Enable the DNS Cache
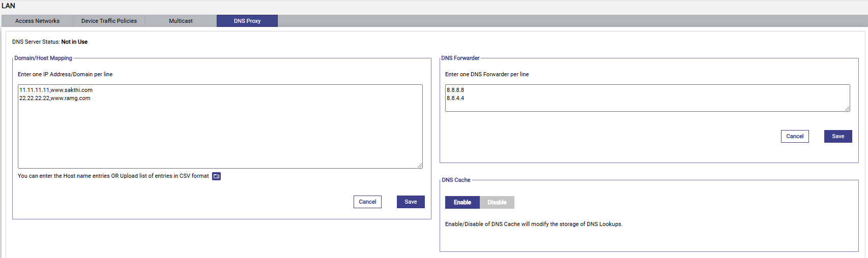 click(x=462, y=202)
